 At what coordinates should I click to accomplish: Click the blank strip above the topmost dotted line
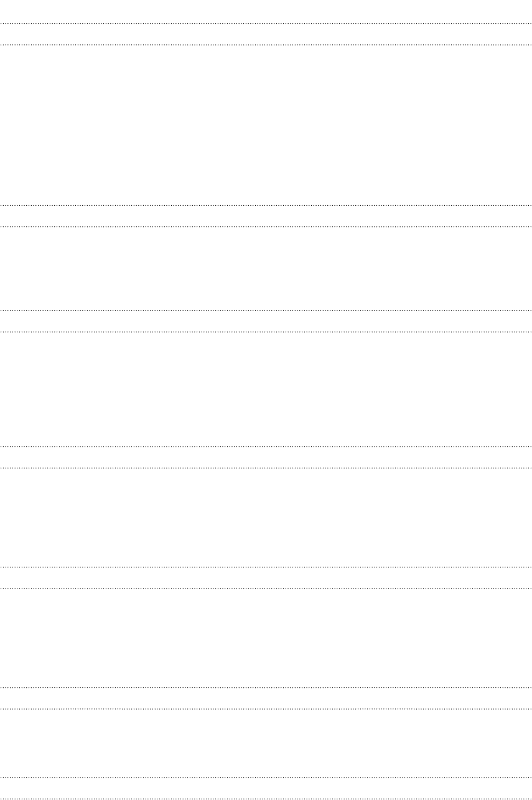[266, 11]
